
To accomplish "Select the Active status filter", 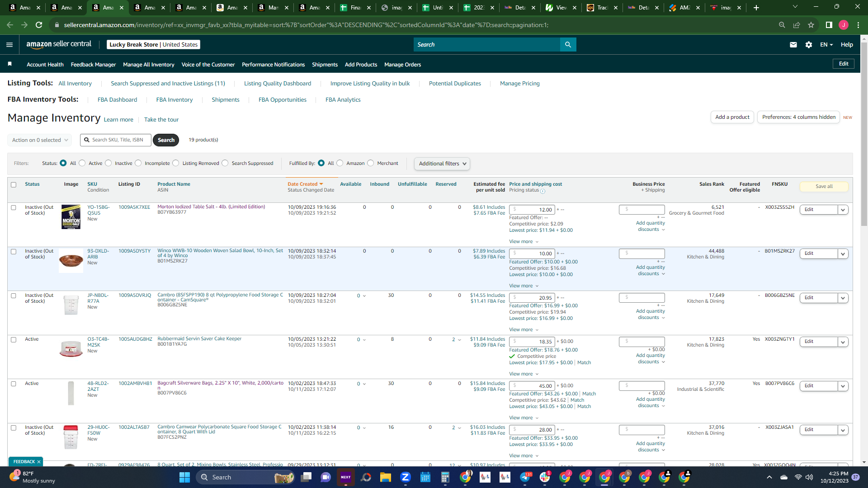I will (82, 163).
